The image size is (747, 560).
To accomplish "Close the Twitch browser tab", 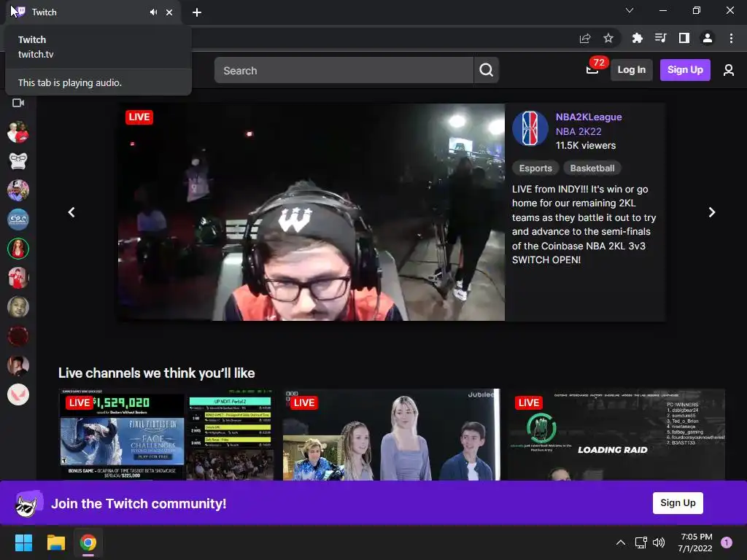I will [x=169, y=12].
